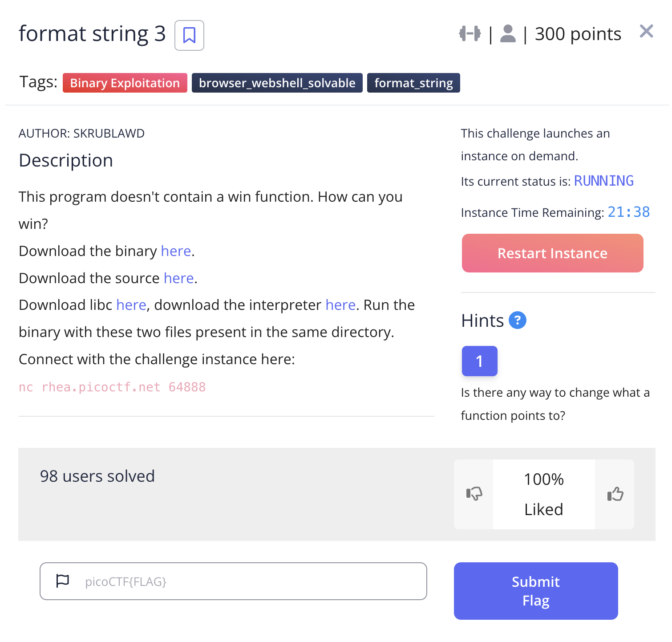This screenshot has height=642, width=672.
Task: Download the binary via here link
Action: pos(176,251)
